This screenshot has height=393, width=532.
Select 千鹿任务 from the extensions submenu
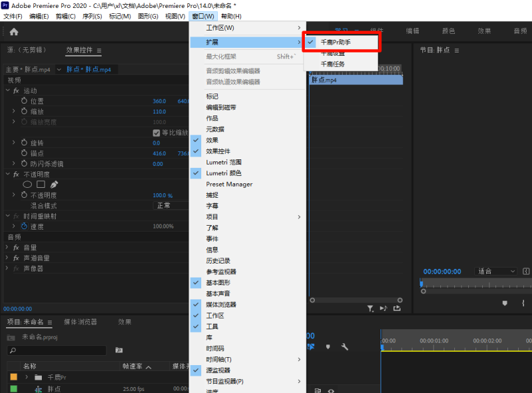point(333,64)
